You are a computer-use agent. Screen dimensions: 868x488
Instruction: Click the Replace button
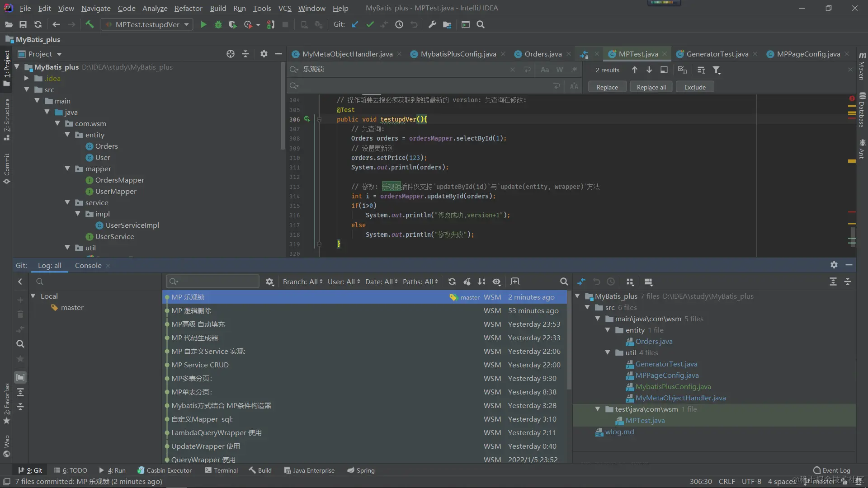(x=607, y=87)
